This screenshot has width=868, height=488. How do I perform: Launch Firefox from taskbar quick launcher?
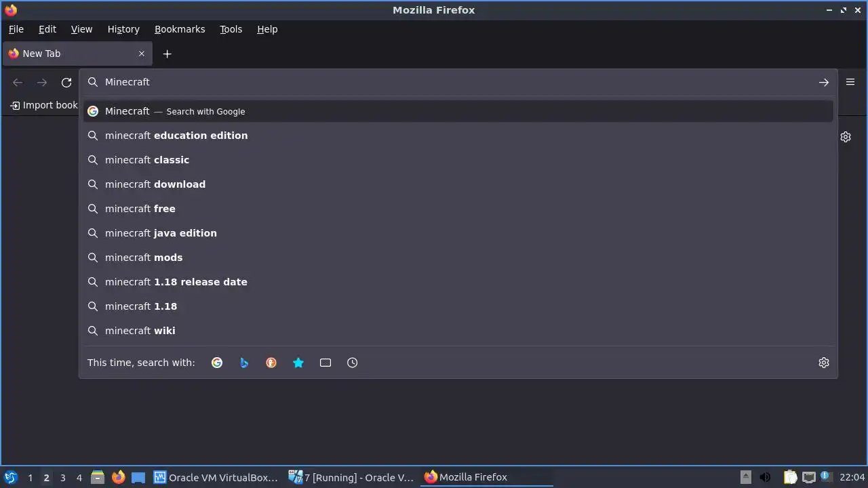[118, 477]
